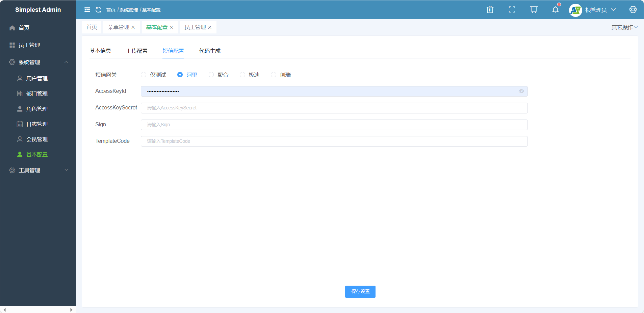The height and width of the screenshot is (313, 644).
Task: Open the settings gear in top right
Action: [633, 10]
